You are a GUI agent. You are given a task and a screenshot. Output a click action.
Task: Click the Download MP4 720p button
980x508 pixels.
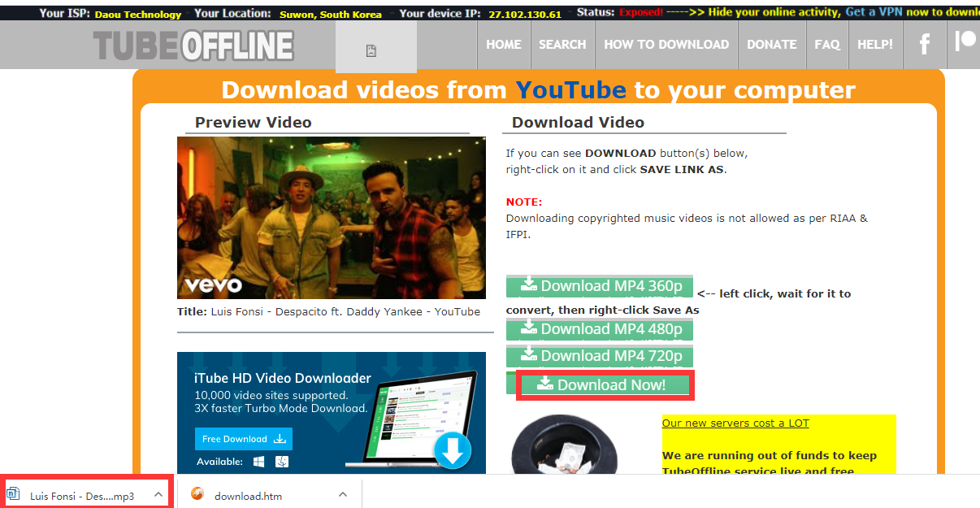pyautogui.click(x=600, y=356)
